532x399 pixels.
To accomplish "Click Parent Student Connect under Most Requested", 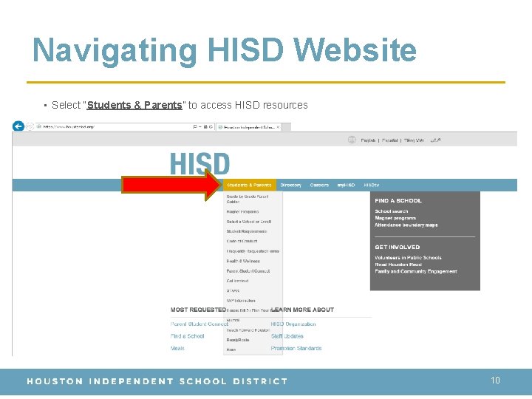I will tap(199, 324).
